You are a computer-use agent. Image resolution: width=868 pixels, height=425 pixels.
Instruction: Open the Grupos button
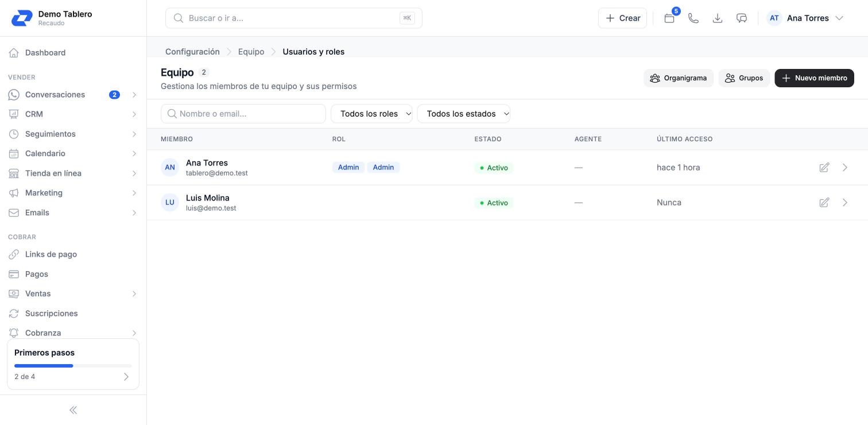[744, 78]
